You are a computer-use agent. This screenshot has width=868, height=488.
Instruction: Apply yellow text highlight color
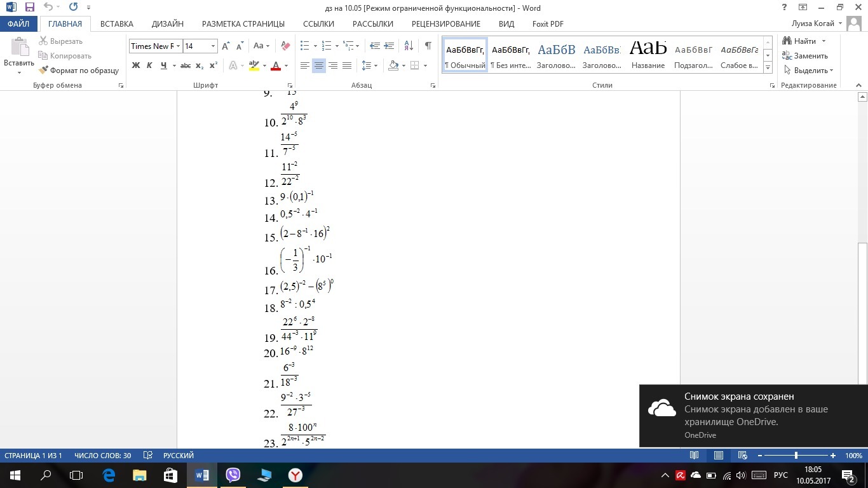tap(254, 65)
